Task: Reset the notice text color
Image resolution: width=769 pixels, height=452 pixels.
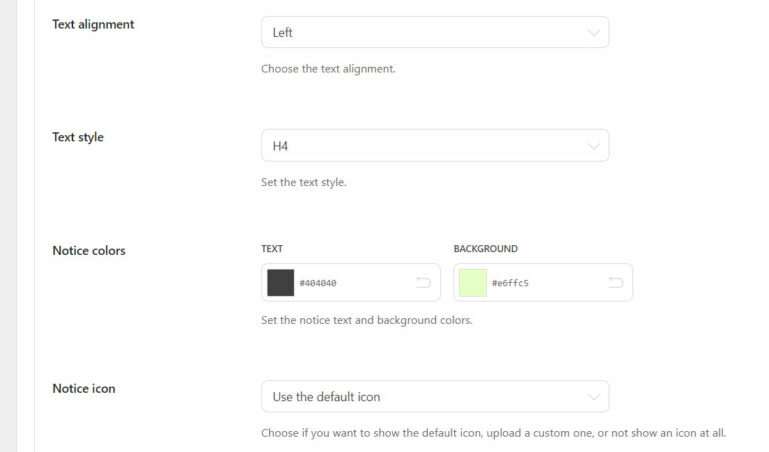Action: point(423,283)
